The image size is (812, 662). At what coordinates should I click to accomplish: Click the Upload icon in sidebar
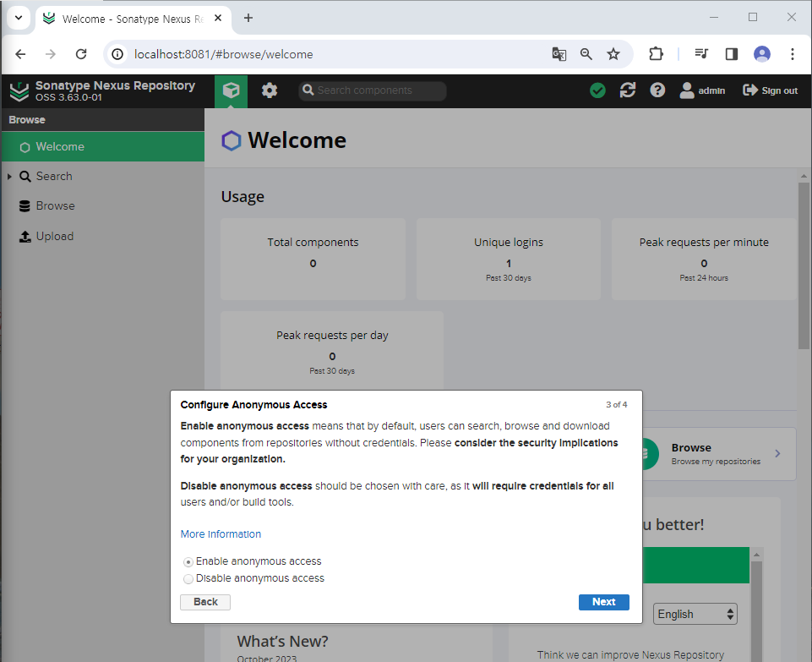[25, 237]
